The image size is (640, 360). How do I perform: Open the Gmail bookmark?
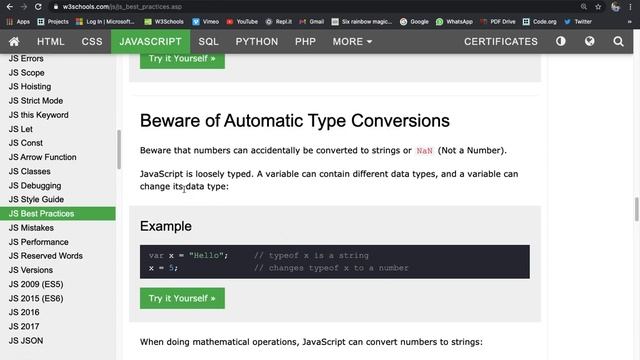click(x=311, y=22)
